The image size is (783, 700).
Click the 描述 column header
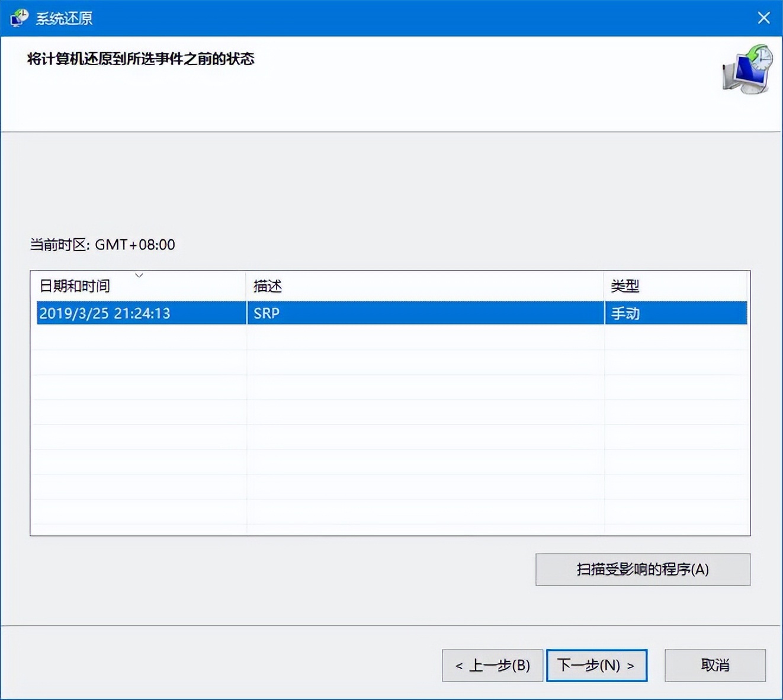[268, 286]
